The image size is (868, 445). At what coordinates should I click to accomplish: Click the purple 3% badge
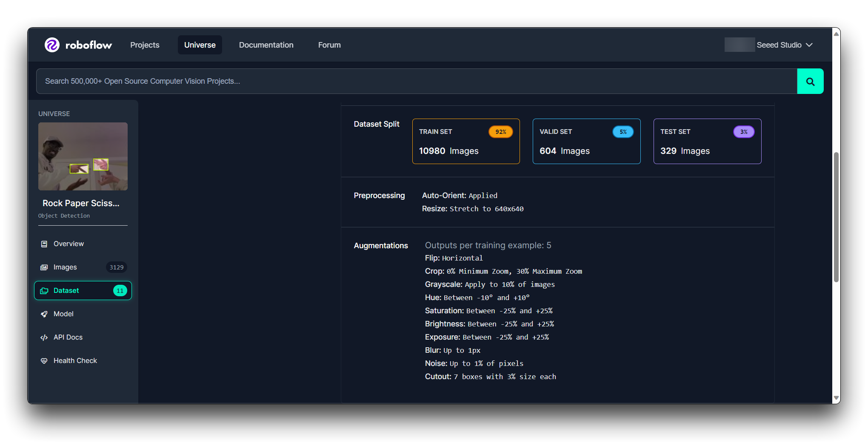click(744, 132)
